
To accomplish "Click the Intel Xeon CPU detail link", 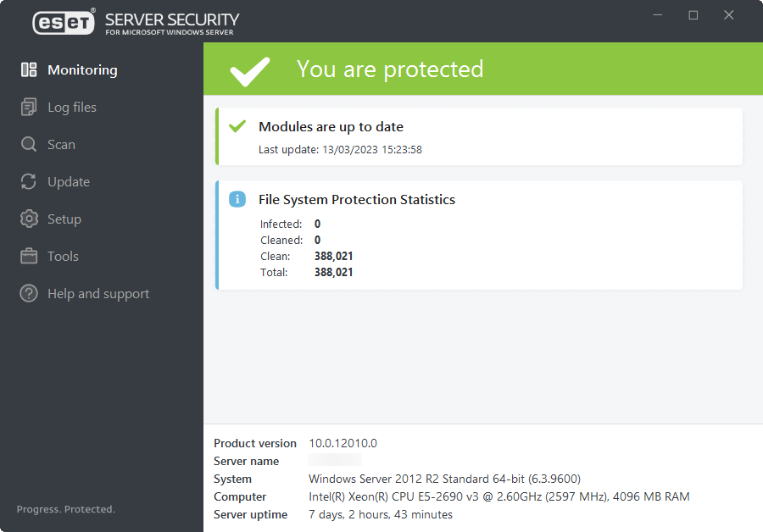I will coord(498,496).
